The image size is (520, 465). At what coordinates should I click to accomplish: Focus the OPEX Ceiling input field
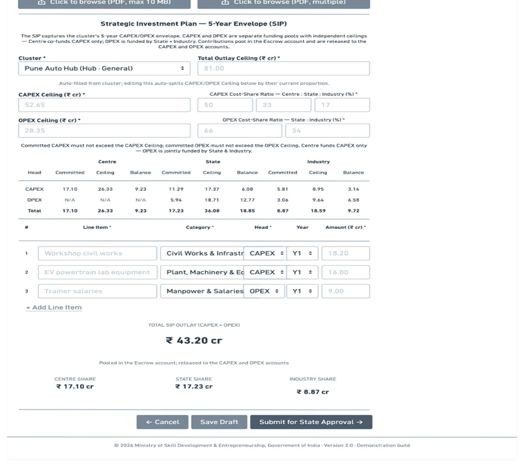click(104, 131)
